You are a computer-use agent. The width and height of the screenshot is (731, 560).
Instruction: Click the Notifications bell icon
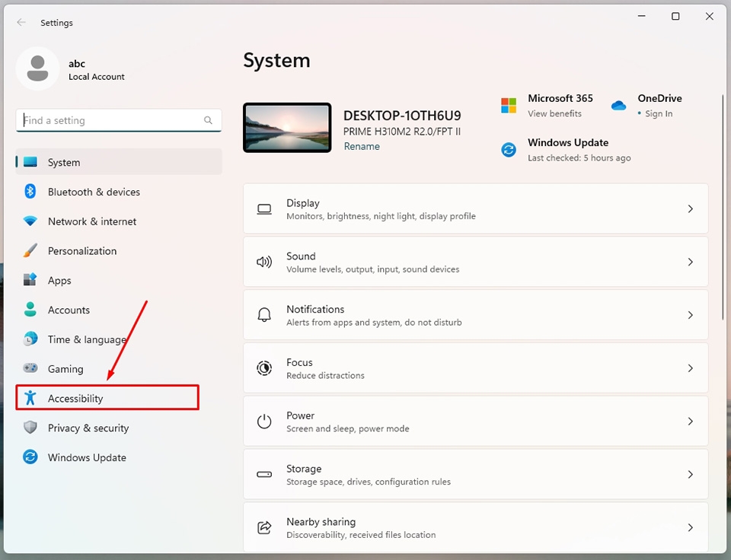click(264, 315)
